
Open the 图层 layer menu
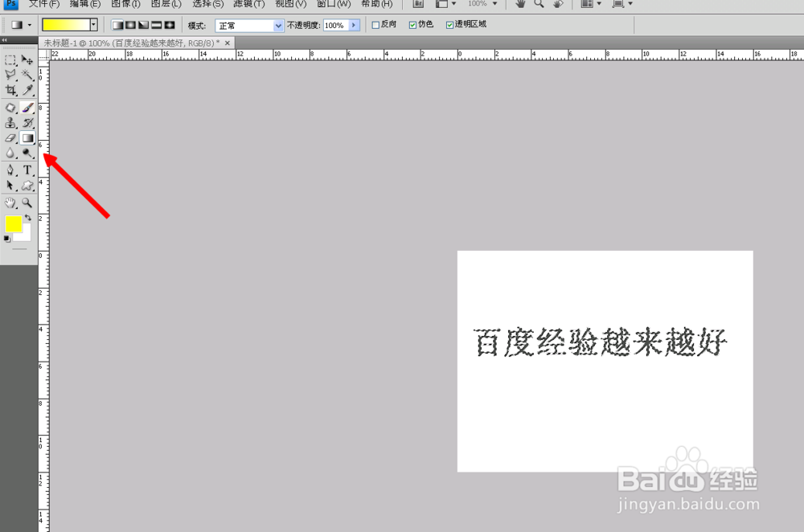(x=166, y=4)
